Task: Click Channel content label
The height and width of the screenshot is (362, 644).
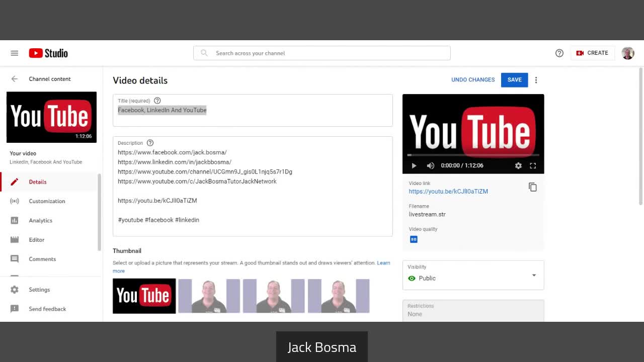Action: [50, 79]
